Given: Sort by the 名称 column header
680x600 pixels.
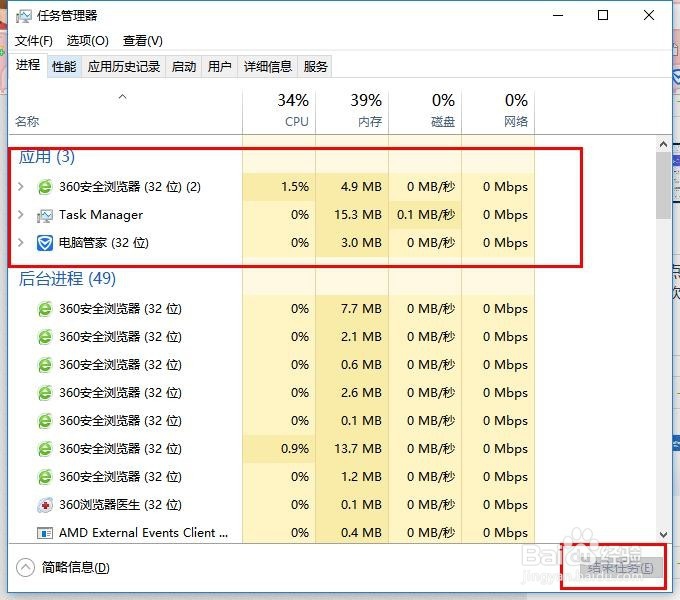Looking at the screenshot, I should [x=125, y=111].
